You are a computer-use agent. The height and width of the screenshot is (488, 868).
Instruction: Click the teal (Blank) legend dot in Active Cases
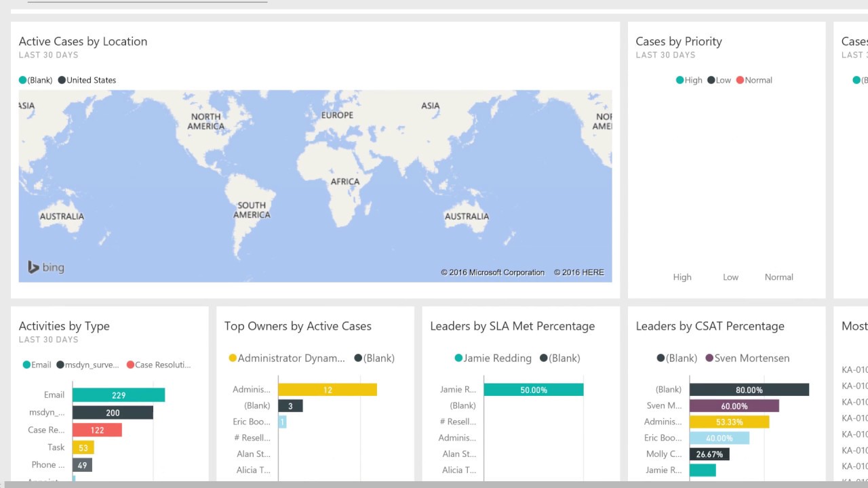tap(23, 80)
